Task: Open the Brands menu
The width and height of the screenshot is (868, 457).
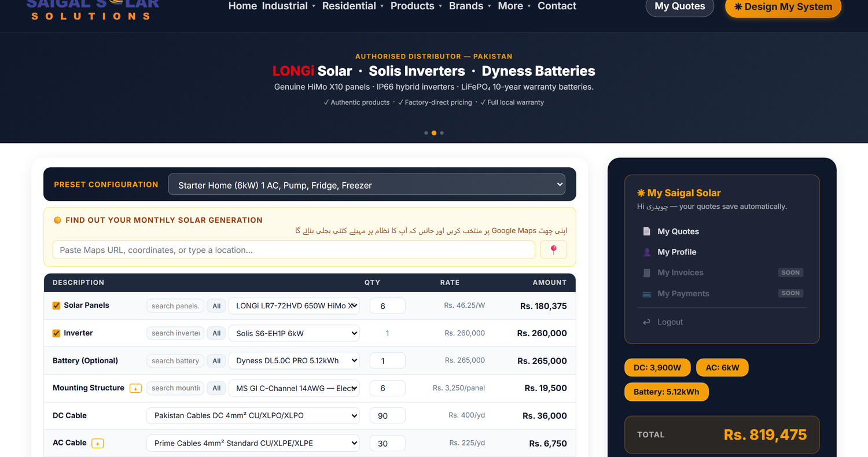Action: click(470, 6)
